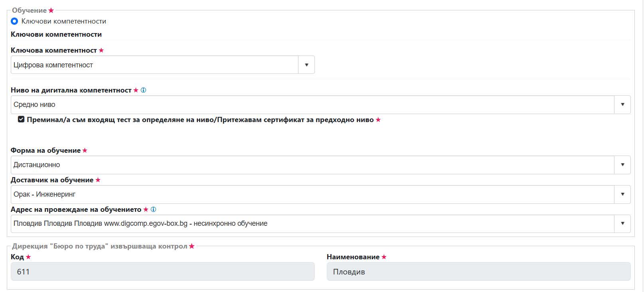The image size is (644, 292).
Task: Click the Ключова компетентност field label
Action: pos(54,50)
